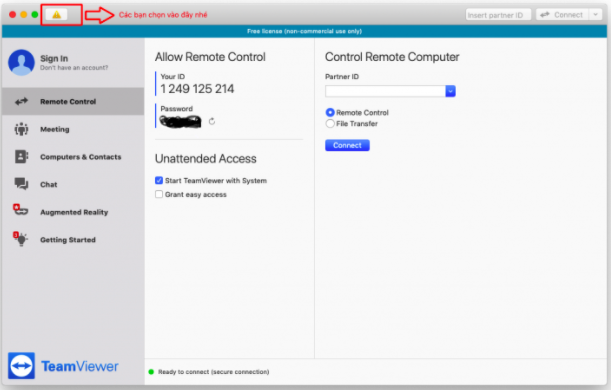The width and height of the screenshot is (611, 390).
Task: Enable Grant easy access checkbox
Action: (159, 194)
